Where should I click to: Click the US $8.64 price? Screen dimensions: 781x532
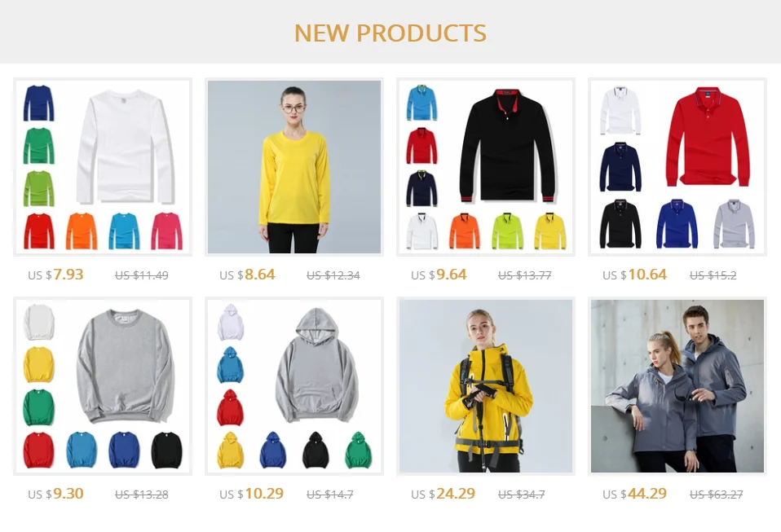point(247,275)
